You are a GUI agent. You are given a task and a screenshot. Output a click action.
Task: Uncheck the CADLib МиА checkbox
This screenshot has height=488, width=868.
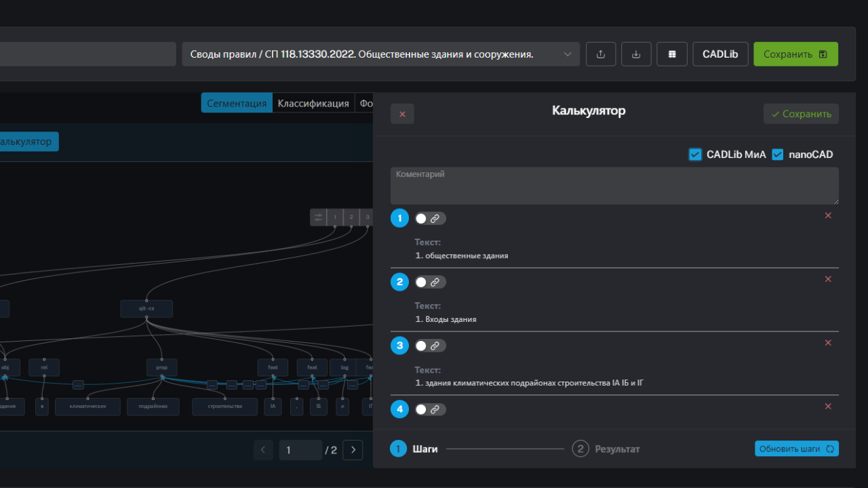(x=695, y=155)
